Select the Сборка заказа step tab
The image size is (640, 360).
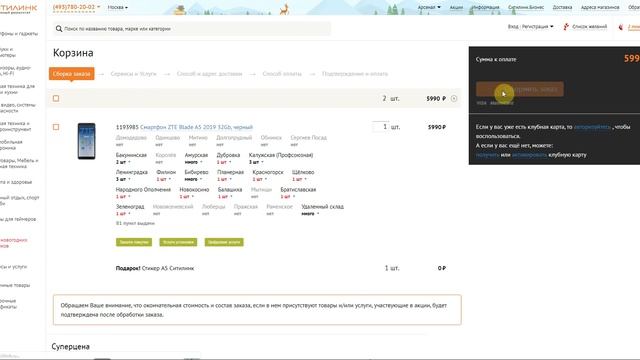tap(71, 74)
